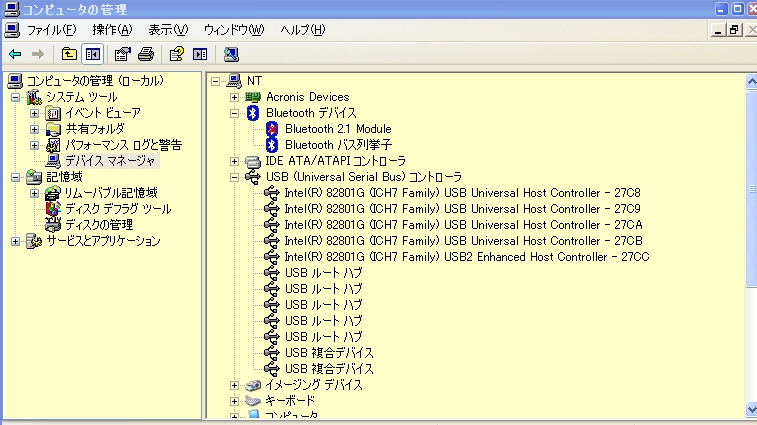Restore the inner MMC child window
757x425 pixels.
click(x=733, y=30)
